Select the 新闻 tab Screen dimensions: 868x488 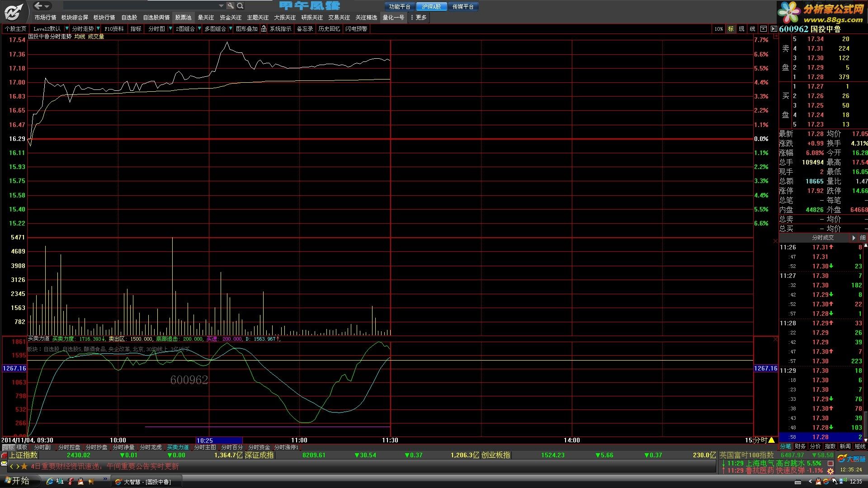tap(845, 446)
